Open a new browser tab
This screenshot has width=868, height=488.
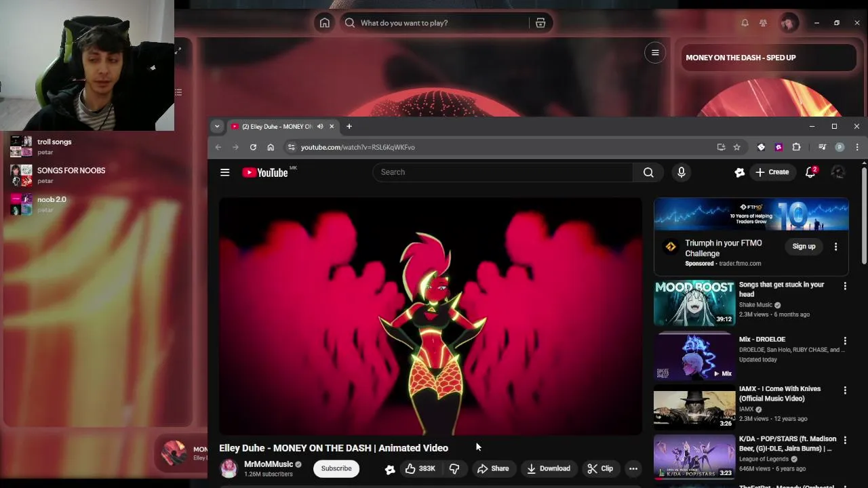click(349, 127)
